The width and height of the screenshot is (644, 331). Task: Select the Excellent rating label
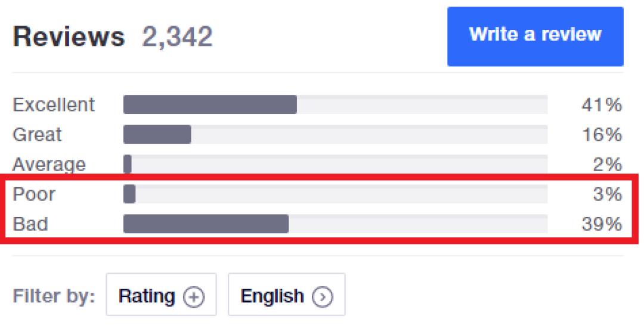click(x=54, y=104)
